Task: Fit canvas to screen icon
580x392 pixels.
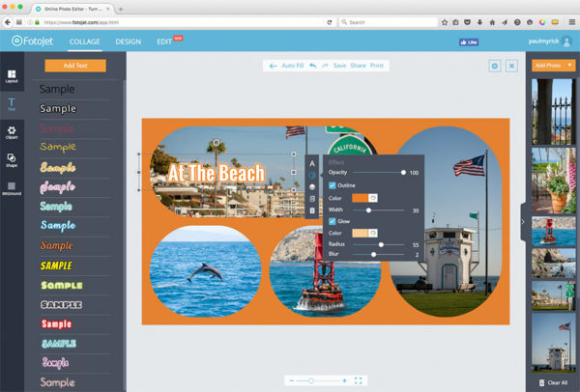Action: pos(358,380)
